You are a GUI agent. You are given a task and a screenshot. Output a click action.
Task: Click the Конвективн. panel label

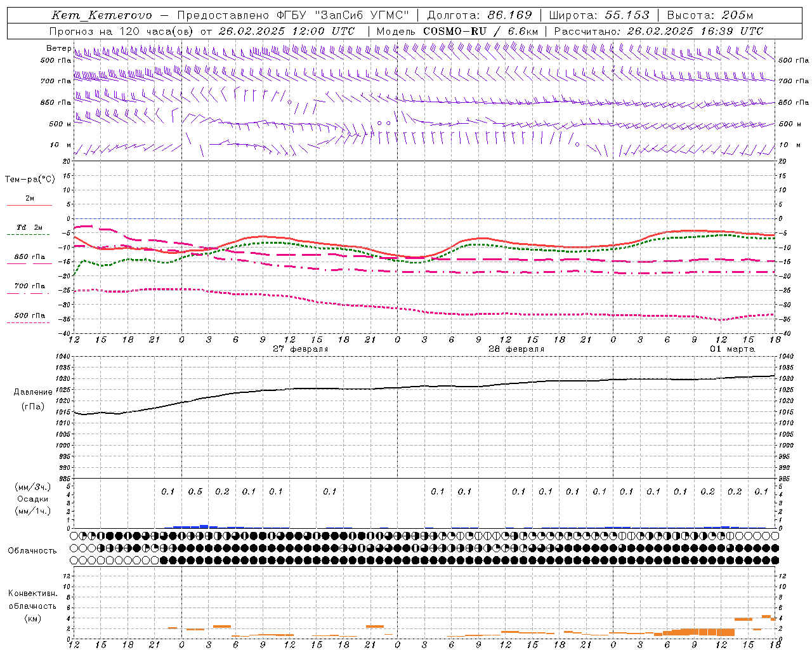click(32, 594)
